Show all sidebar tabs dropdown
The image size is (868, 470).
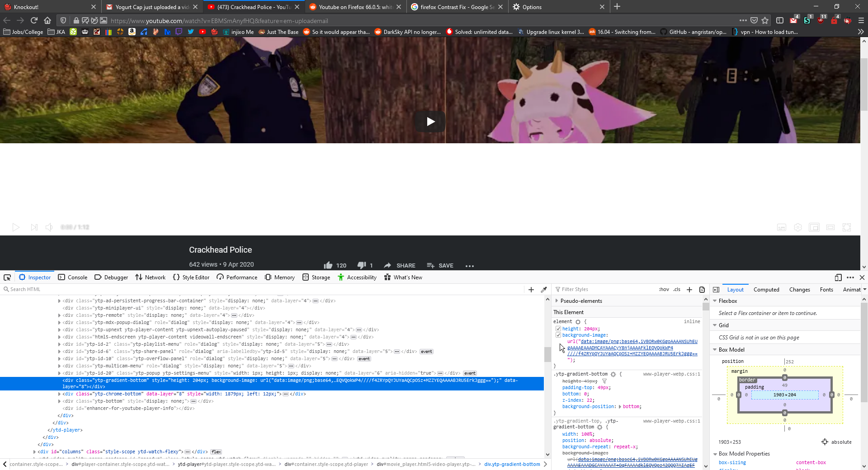click(864, 290)
